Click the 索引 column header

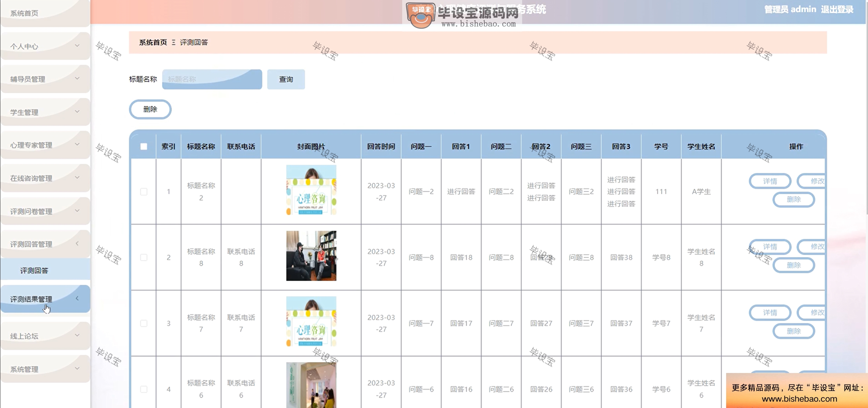pyautogui.click(x=168, y=146)
